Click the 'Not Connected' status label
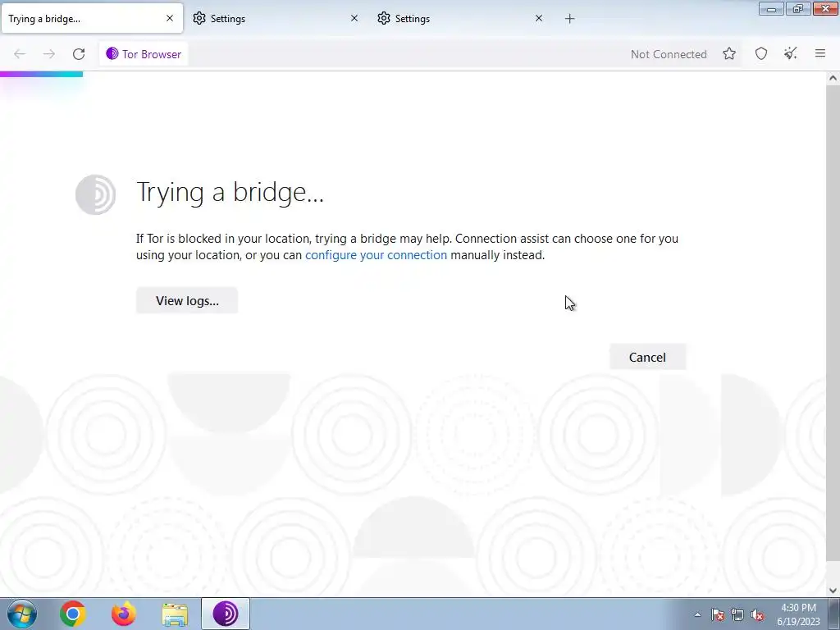The height and width of the screenshot is (630, 840). click(x=669, y=54)
